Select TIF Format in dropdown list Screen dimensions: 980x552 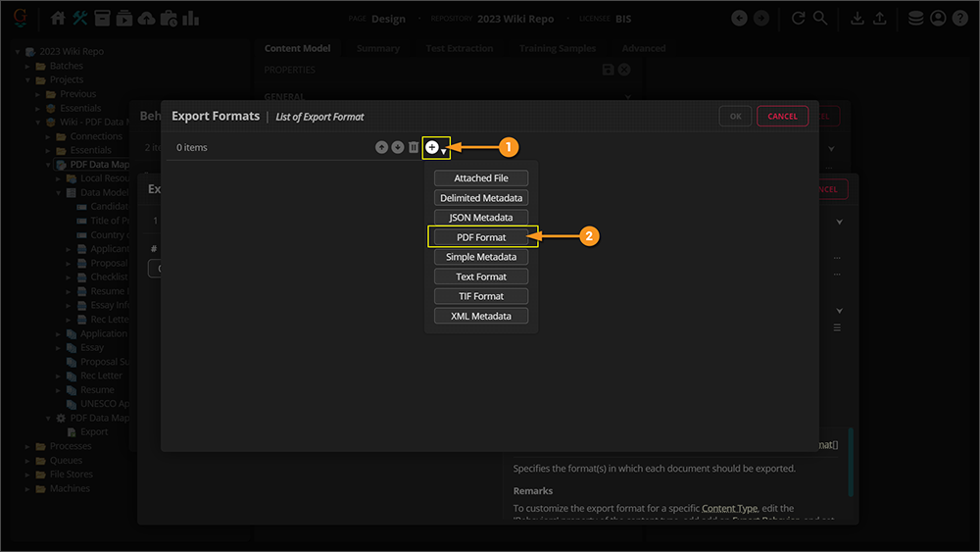pos(481,296)
